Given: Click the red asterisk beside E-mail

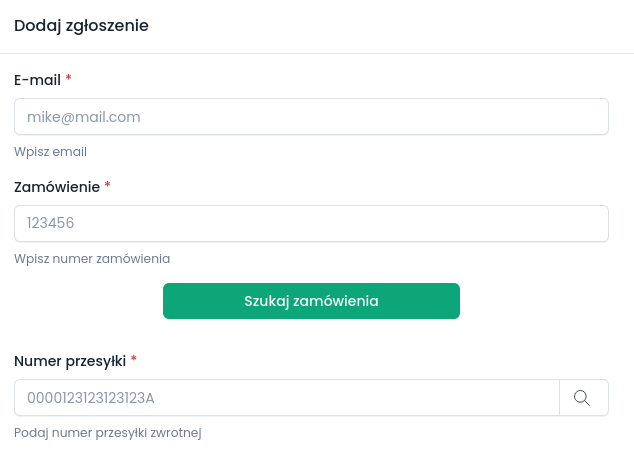Looking at the screenshot, I should [x=69, y=79].
